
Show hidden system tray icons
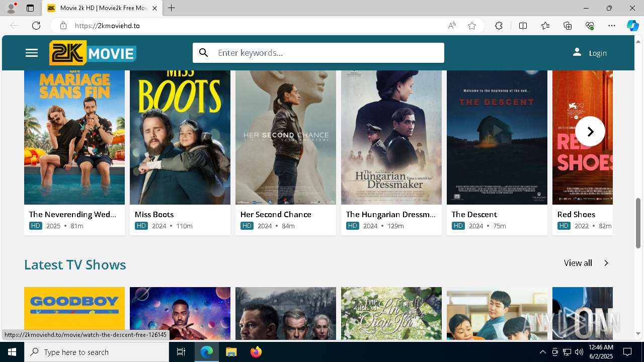pos(542,352)
